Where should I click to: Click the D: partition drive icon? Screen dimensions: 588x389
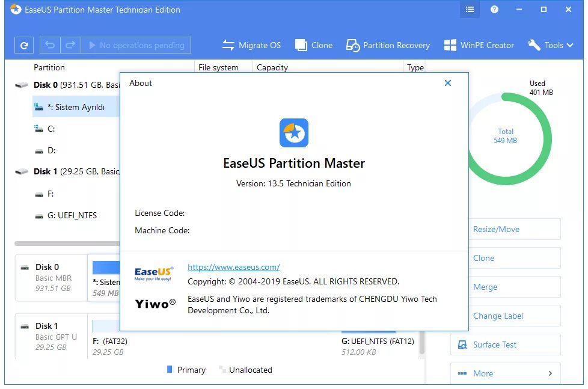point(39,152)
